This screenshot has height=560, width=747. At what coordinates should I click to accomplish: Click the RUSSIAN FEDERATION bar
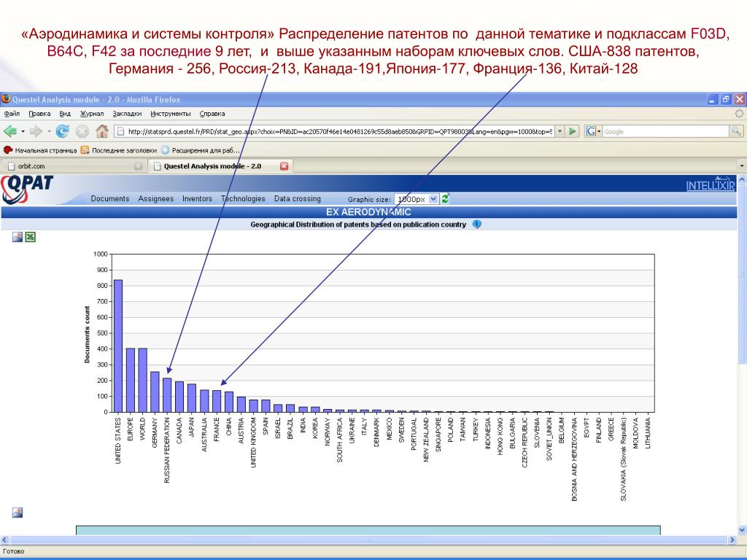click(x=167, y=395)
